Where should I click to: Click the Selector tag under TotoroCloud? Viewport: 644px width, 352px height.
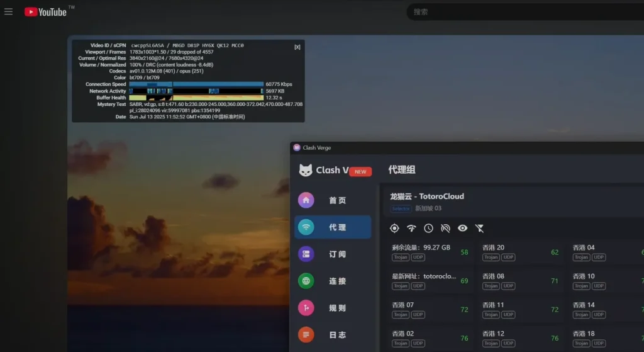[401, 208]
